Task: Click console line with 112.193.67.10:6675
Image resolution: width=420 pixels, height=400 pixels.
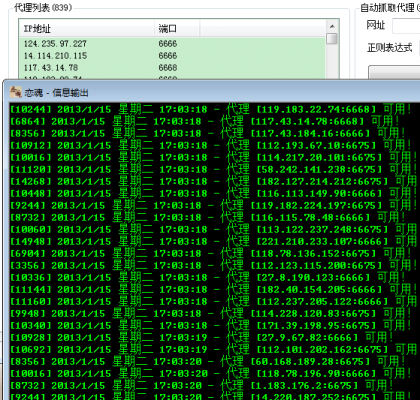Action: coord(211,145)
